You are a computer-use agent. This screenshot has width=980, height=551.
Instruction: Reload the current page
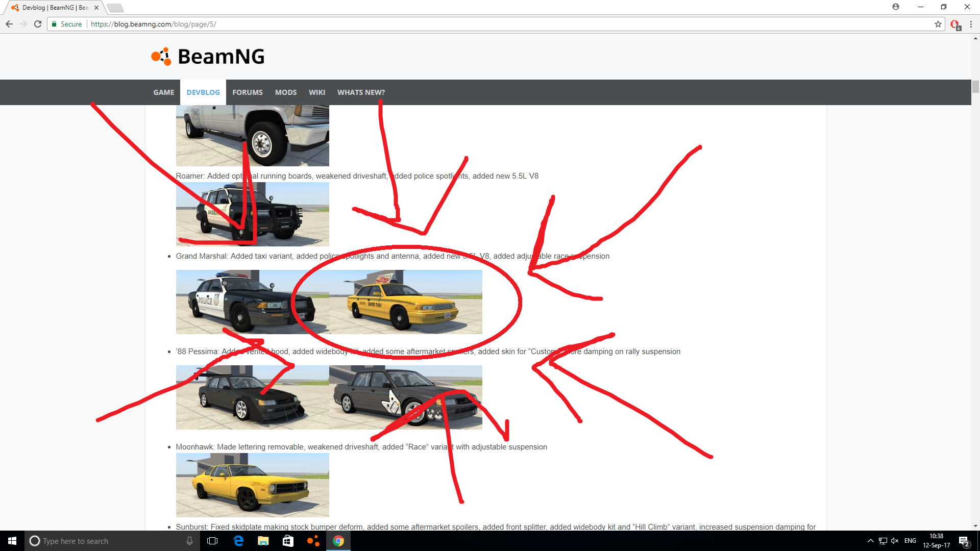click(x=38, y=24)
